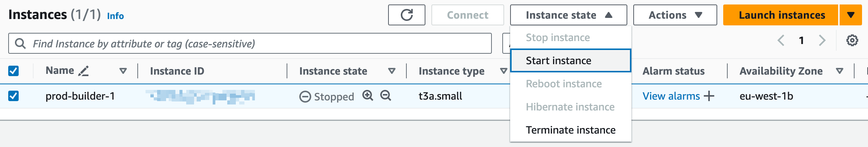The image size is (868, 147).
Task: Collapse the Instance state dropdown
Action: coord(568,15)
